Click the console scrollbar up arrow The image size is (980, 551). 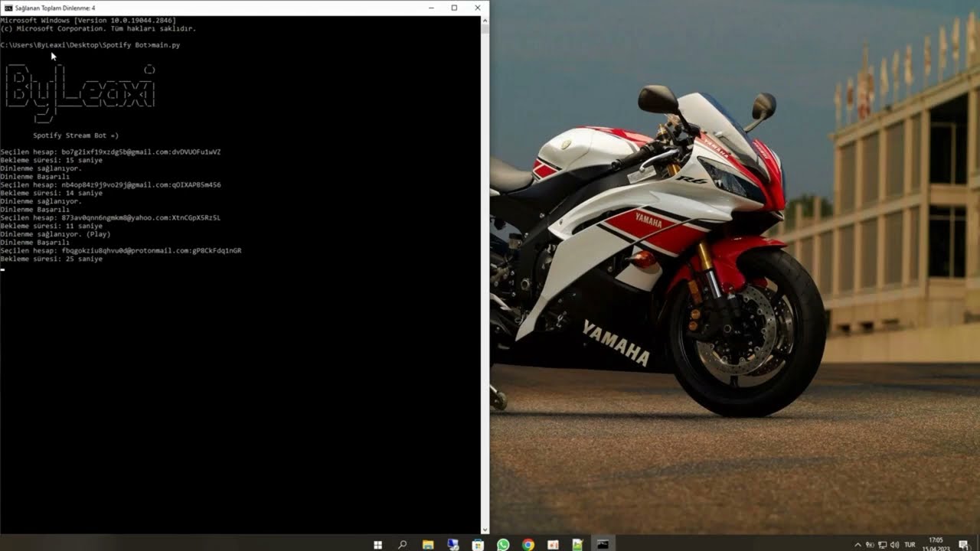click(x=485, y=20)
